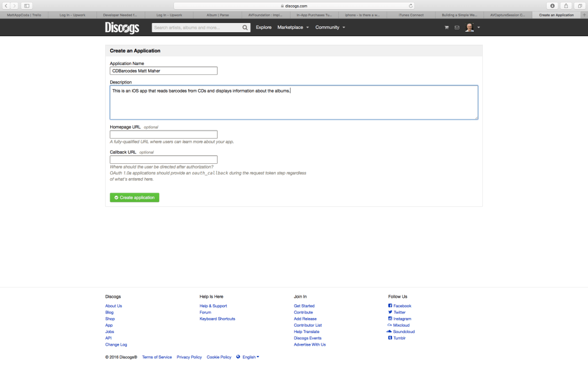Open the Privacy Policy link
Screen dimensions: 588x368
coord(189,357)
